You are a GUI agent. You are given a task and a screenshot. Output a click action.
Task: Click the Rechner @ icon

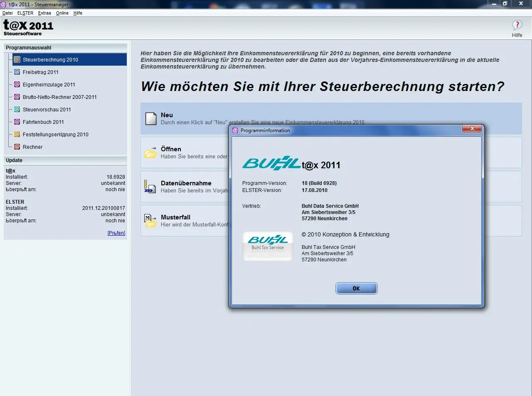[17, 147]
